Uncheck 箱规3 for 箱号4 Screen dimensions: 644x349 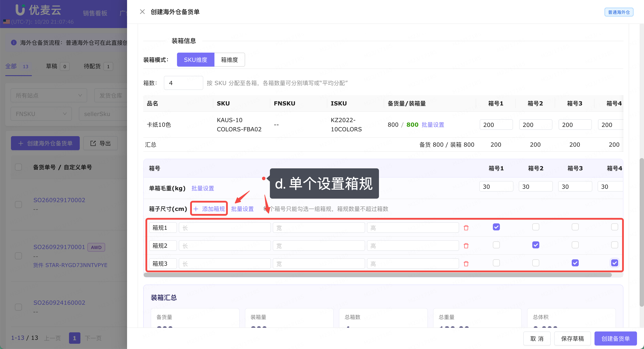coord(614,263)
